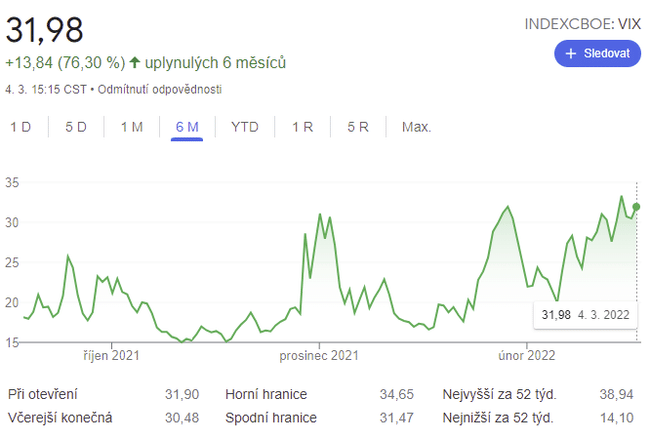Switch to the 5 D chart range

(x=76, y=127)
